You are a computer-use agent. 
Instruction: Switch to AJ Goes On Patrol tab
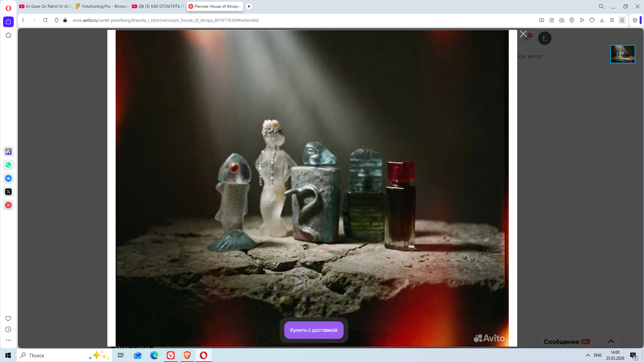pos(45,6)
